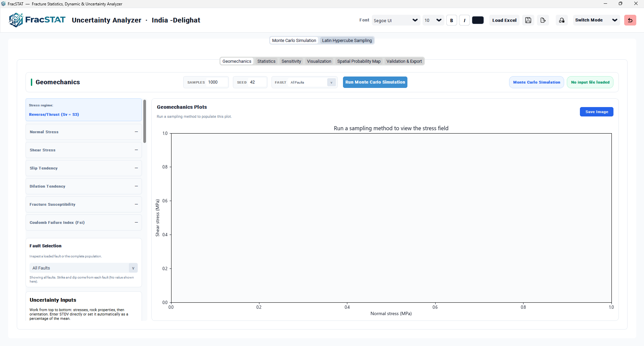644x346 pixels.
Task: Click the No input file loaded badge
Action: pos(590,82)
